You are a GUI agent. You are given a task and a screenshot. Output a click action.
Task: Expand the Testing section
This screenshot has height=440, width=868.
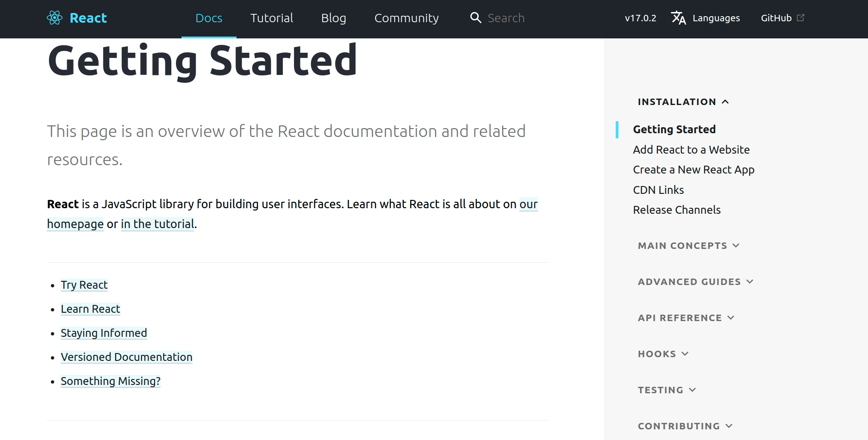coord(667,390)
